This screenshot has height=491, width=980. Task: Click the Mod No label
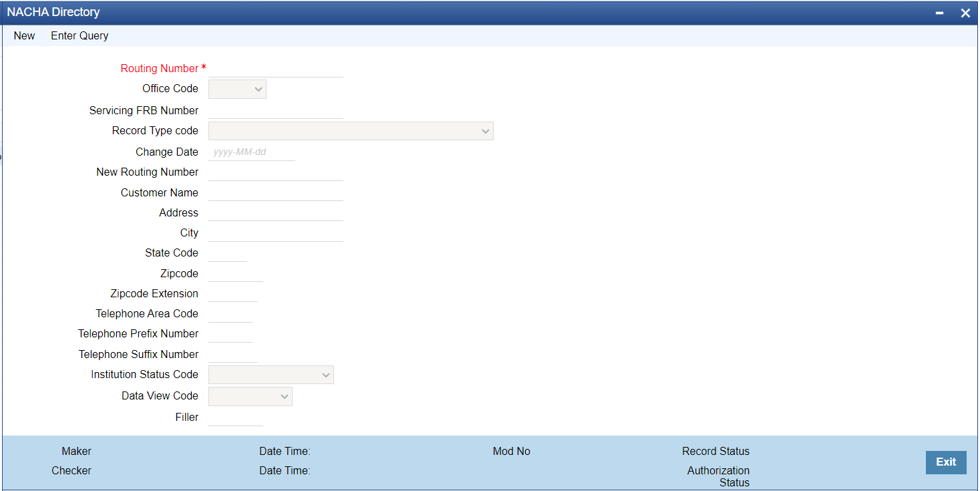point(512,451)
